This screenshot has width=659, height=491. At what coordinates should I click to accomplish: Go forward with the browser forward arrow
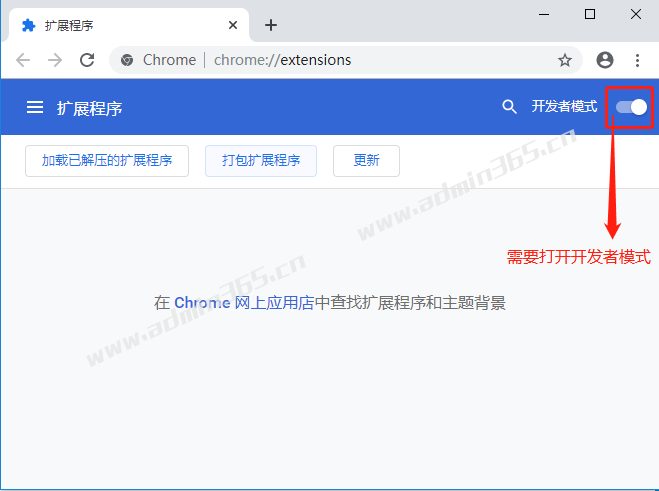click(55, 60)
